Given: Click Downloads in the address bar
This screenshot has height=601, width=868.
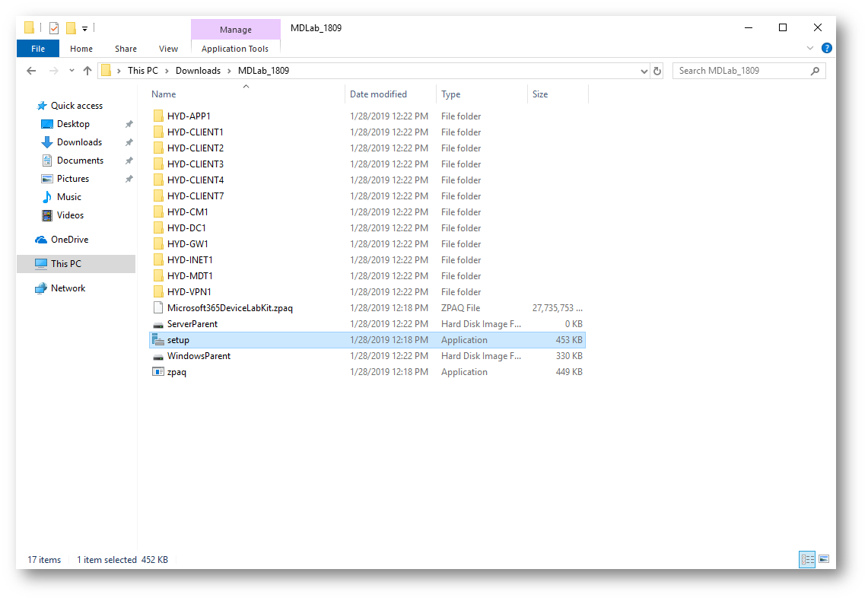Looking at the screenshot, I should click(199, 71).
